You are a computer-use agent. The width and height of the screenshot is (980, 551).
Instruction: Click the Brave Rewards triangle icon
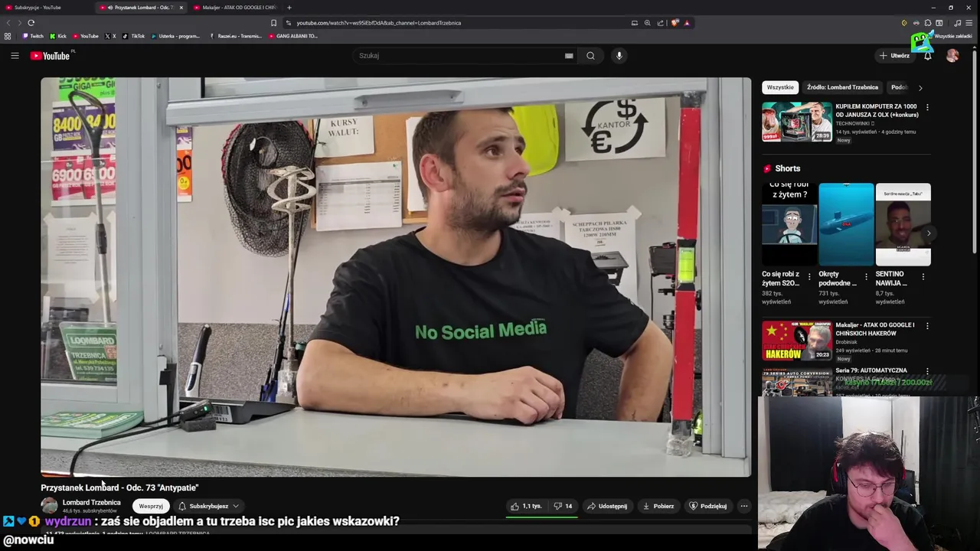(x=687, y=23)
